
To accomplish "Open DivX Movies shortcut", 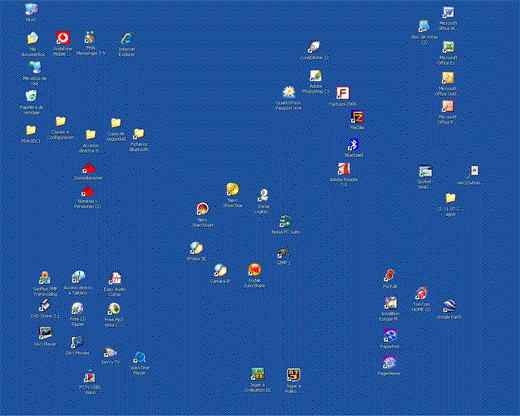I will [77, 342].
